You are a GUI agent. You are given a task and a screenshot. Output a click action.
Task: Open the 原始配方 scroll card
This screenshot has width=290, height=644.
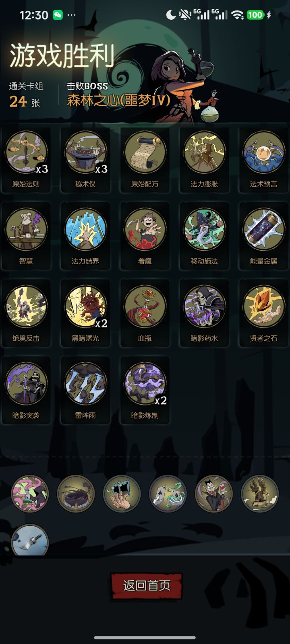[x=145, y=160]
